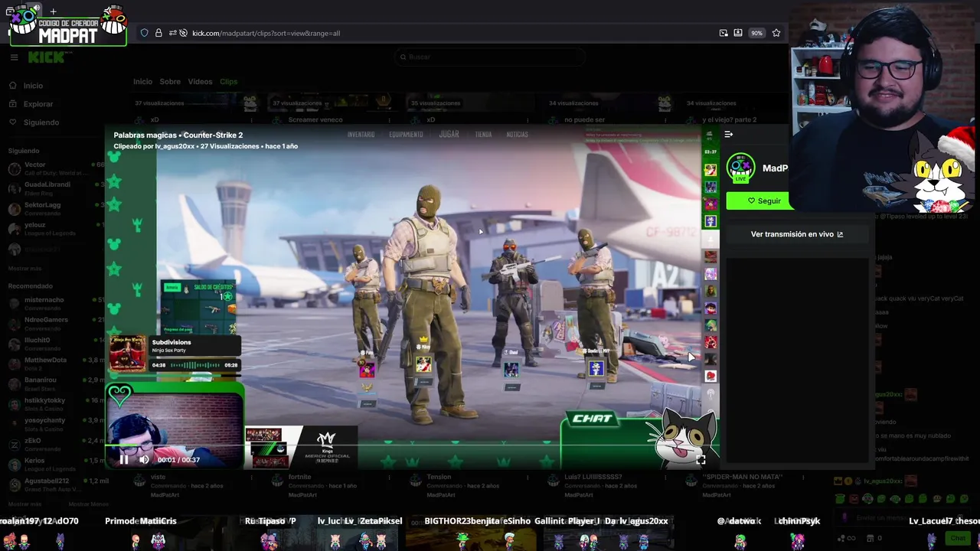Open the 'y el viejo? parte 2' clip

click(x=730, y=119)
